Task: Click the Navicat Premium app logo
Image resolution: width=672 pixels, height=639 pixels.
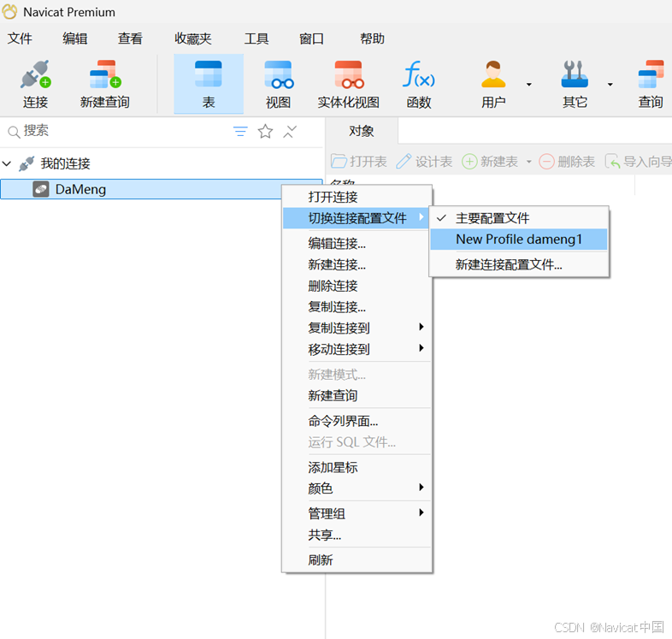Action: pos(10,12)
